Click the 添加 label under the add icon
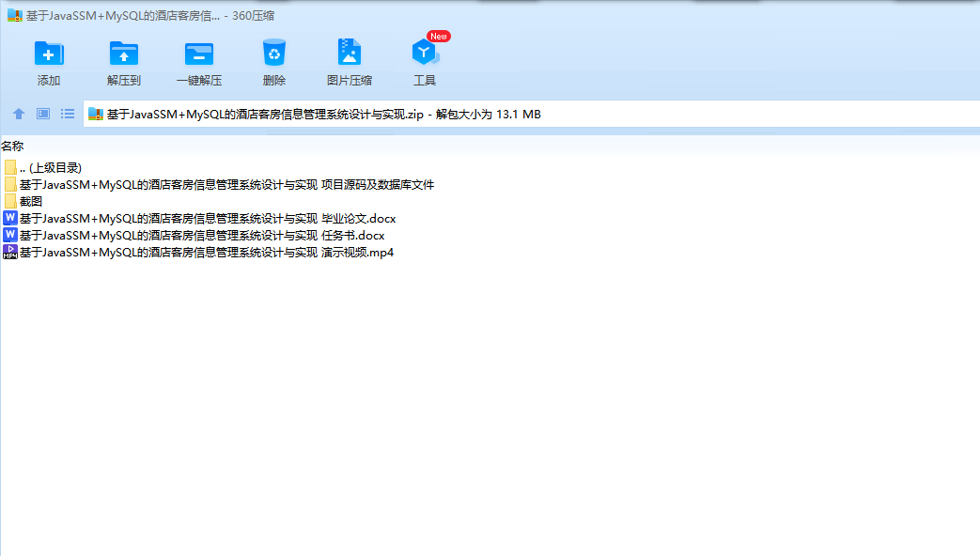This screenshot has height=556, width=980. click(x=49, y=81)
